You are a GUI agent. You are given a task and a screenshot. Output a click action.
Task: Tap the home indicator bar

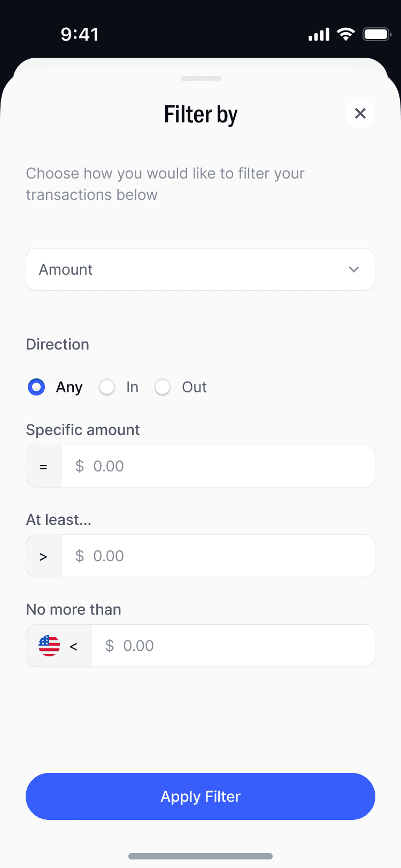(x=200, y=856)
